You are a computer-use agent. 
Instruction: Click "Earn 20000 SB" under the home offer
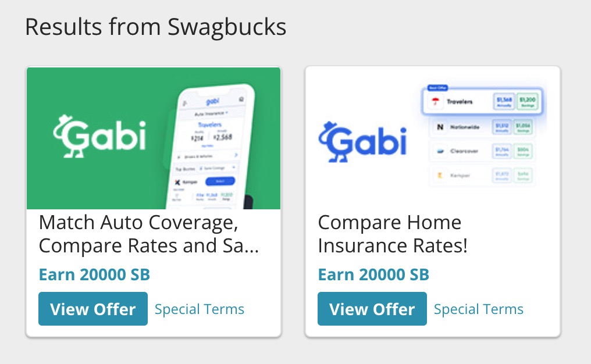point(373,274)
